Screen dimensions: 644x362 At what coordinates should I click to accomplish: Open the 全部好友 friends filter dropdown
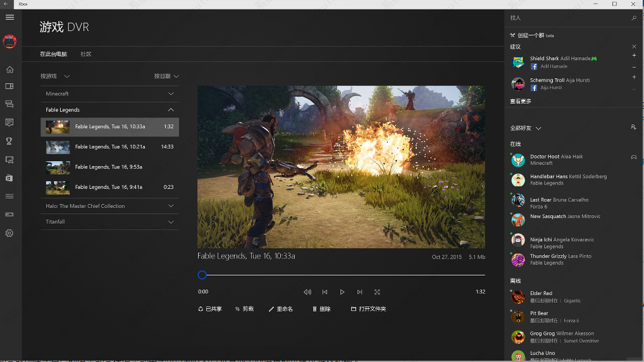[525, 128]
